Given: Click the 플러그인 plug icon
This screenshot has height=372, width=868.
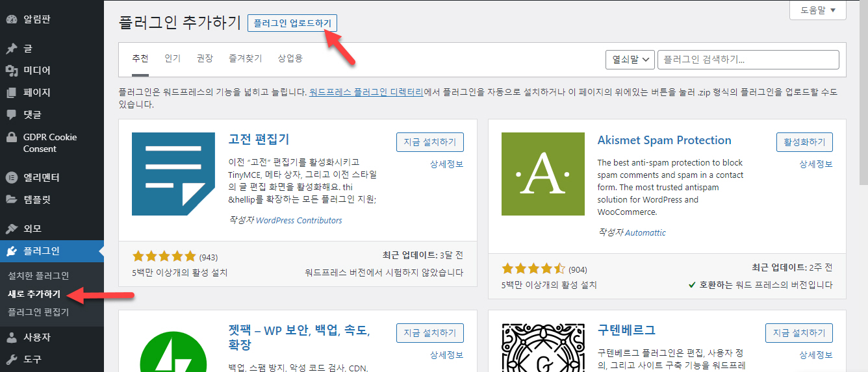Looking at the screenshot, I should (11, 251).
